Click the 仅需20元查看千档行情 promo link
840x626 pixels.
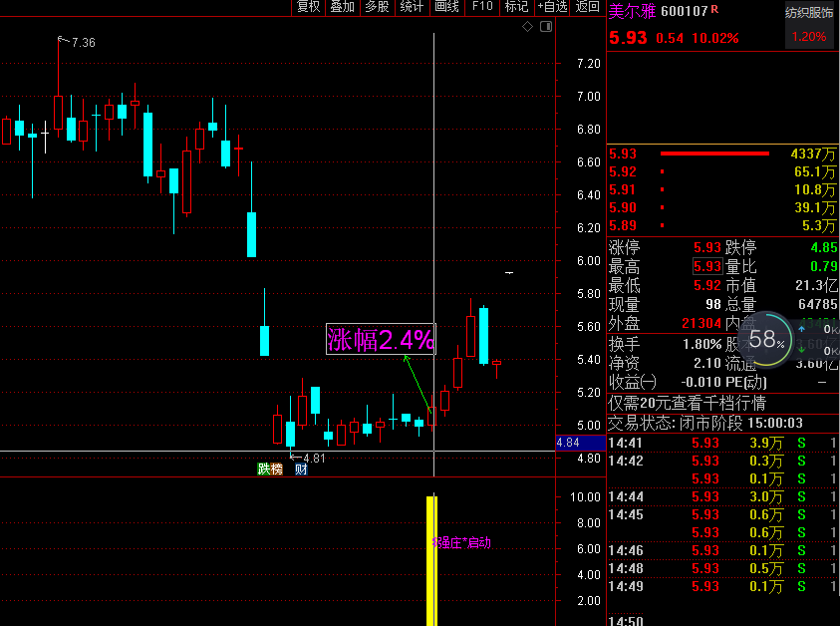point(688,403)
